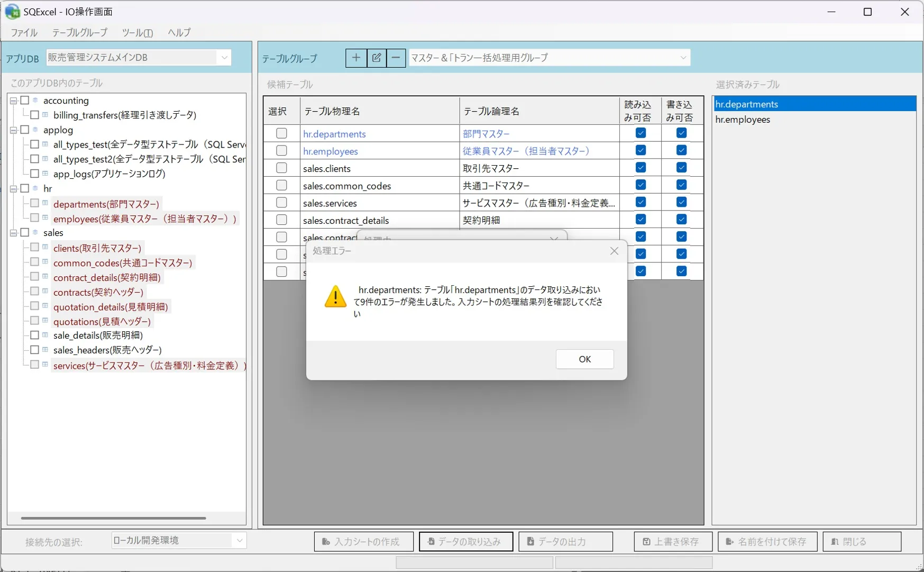This screenshot has height=572, width=924.
Task: Check the sale_details(販売明細) tree checkbox
Action: (35, 335)
